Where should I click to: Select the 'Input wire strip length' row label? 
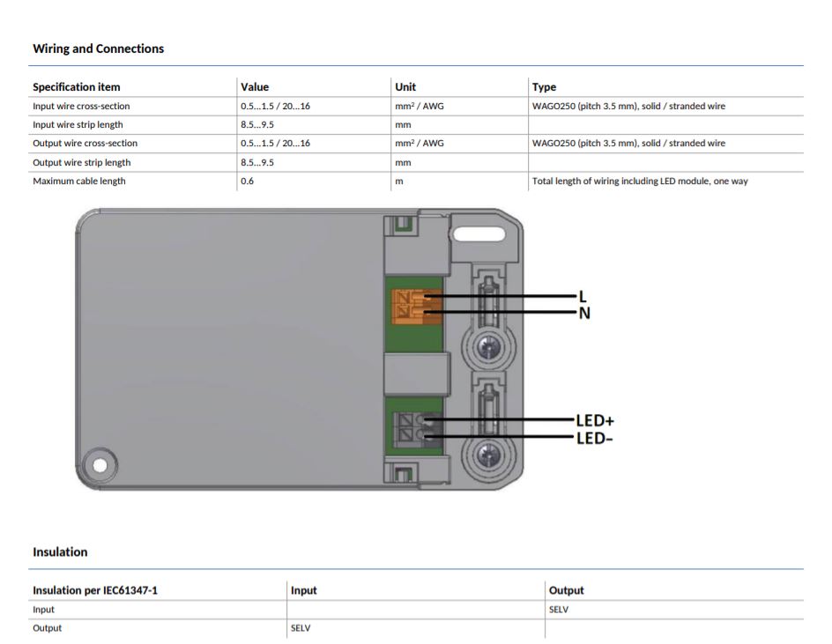[78, 125]
